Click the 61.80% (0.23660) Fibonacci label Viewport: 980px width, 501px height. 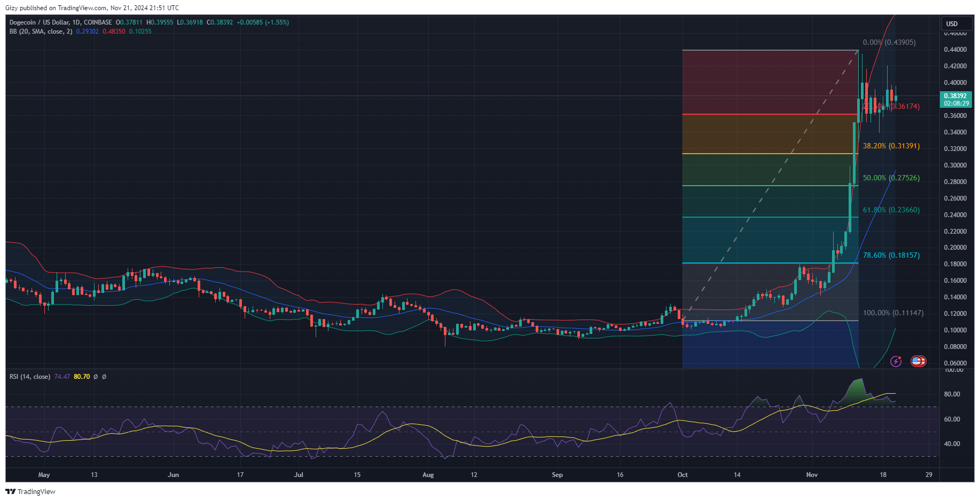[891, 210]
